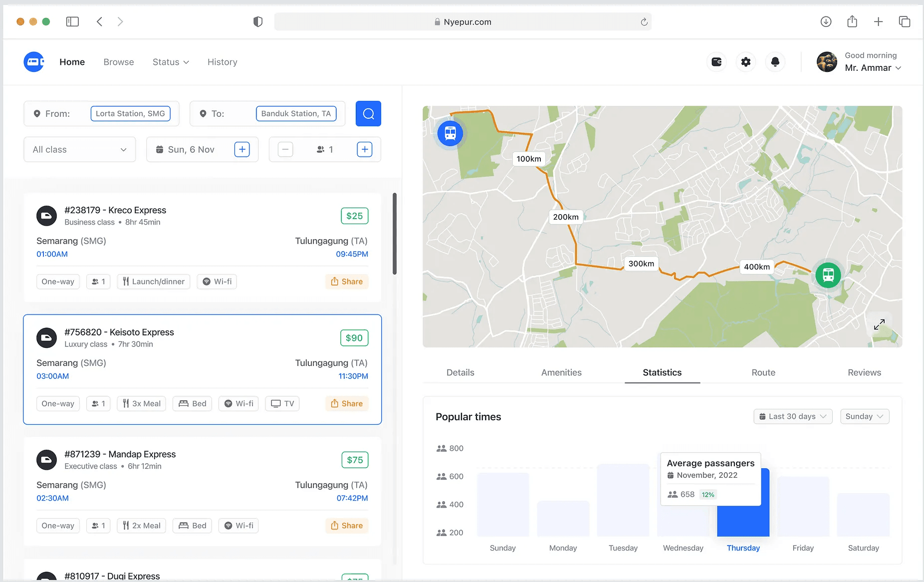Expand the map with the fullscreen arrows icon
Screen dimensions: 924x582
(880, 324)
